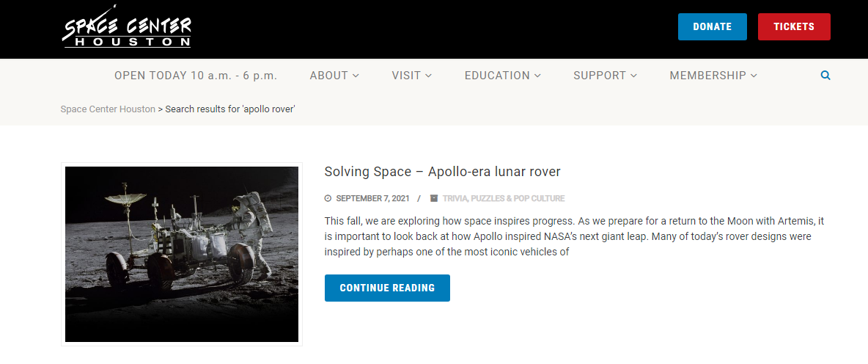Click breadcrumb text "Search results for 'apollo rover'"
This screenshot has width=868, height=364.
click(x=230, y=109)
